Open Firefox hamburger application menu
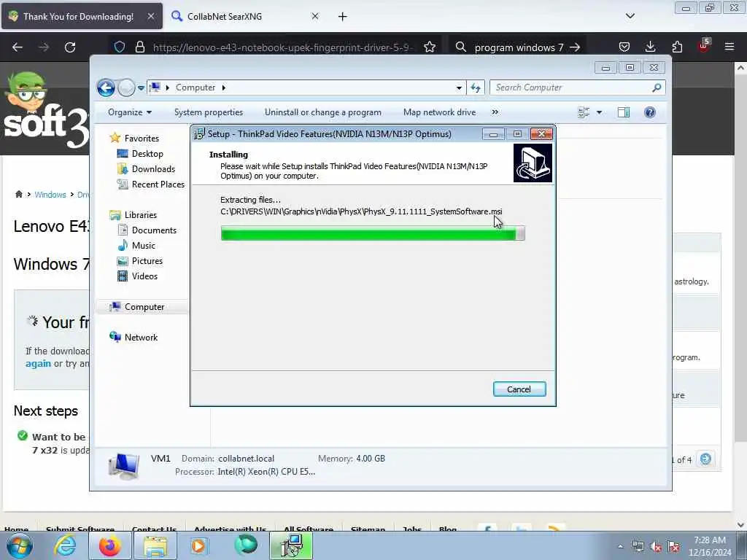This screenshot has height=560, width=747. tap(729, 47)
